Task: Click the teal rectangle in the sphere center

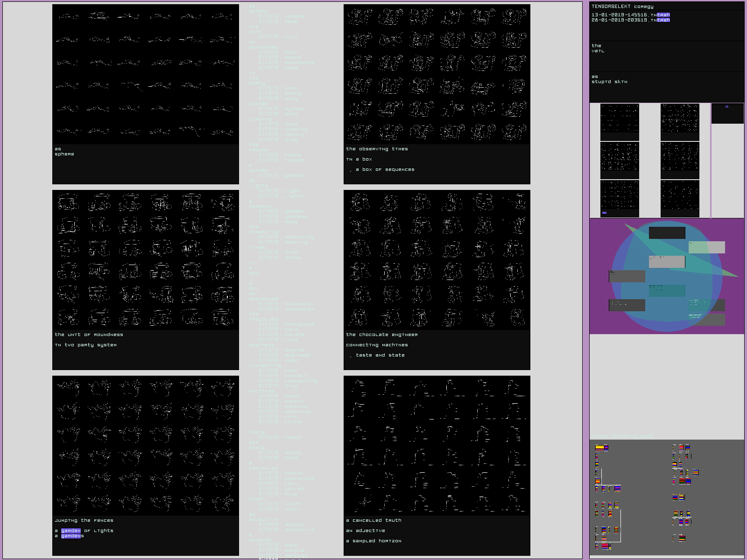Action: coord(667,291)
